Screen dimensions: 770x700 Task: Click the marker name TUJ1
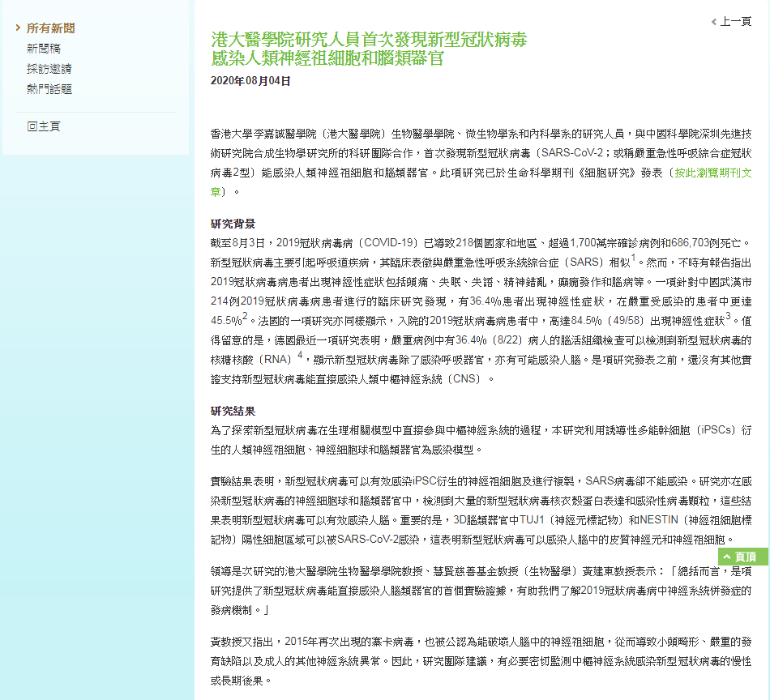532,520
